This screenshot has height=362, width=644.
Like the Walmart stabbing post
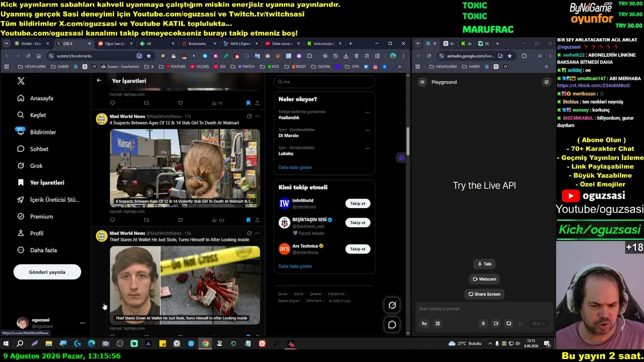(x=180, y=220)
